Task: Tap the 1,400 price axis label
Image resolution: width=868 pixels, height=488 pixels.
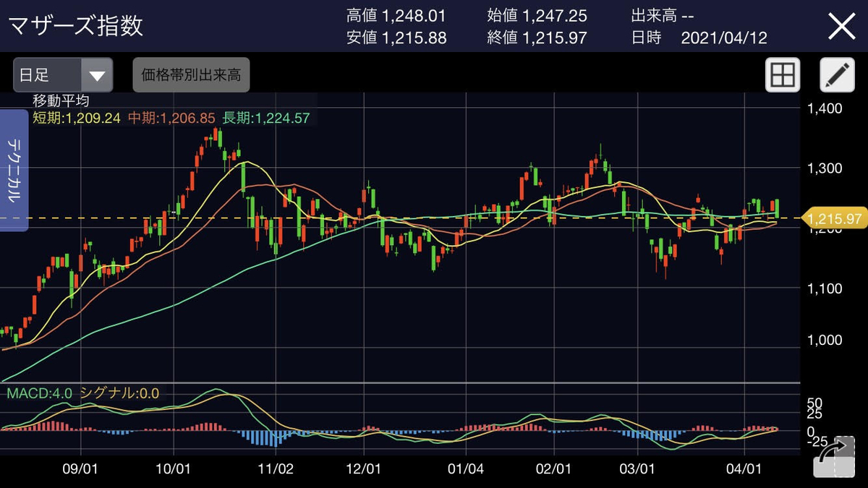Action: (824, 108)
